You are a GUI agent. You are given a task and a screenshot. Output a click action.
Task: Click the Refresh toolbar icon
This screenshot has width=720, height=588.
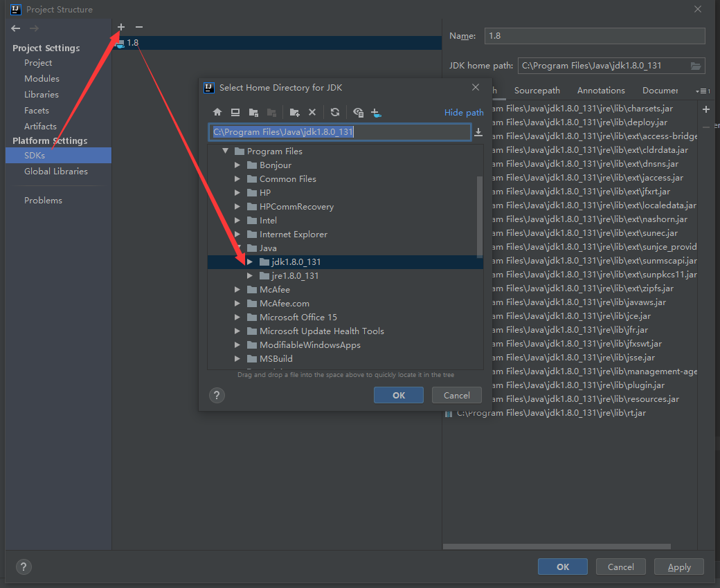(335, 112)
